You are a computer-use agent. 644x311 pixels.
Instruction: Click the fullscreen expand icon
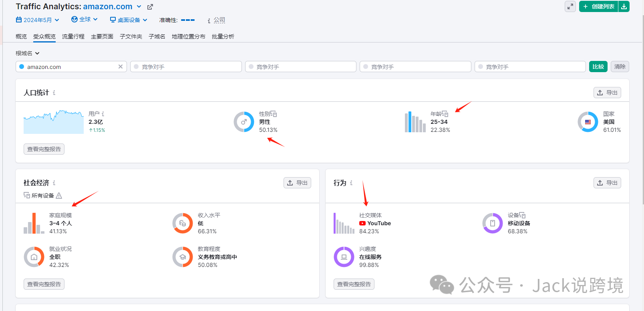tap(570, 6)
